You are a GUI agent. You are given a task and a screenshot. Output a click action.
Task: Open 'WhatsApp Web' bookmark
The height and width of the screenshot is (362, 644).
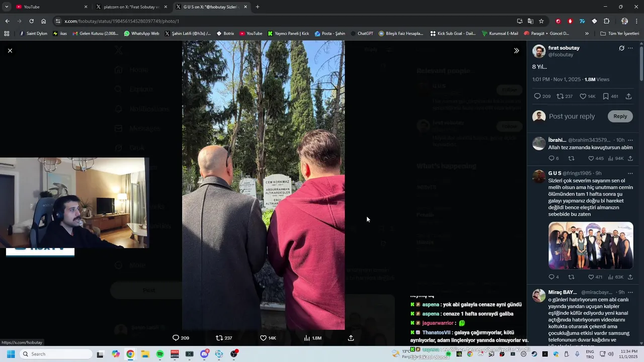click(x=141, y=34)
